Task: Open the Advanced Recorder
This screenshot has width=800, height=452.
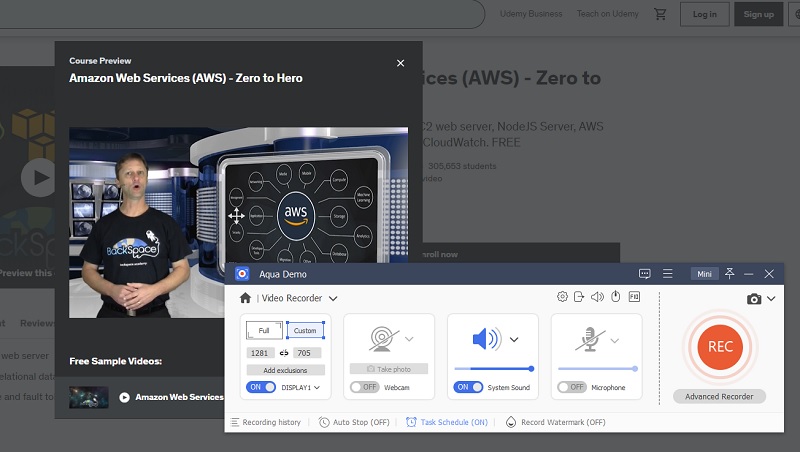Action: click(x=719, y=396)
